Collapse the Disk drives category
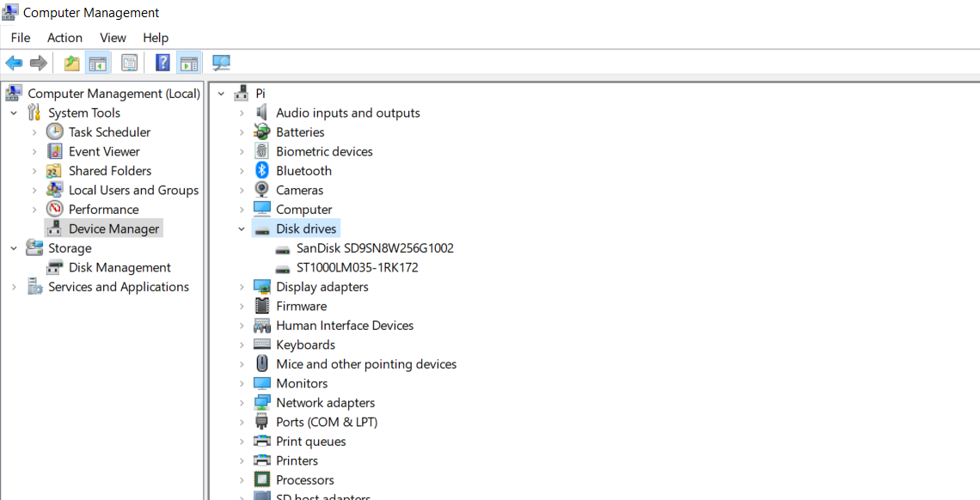This screenshot has height=500, width=980. [x=242, y=229]
